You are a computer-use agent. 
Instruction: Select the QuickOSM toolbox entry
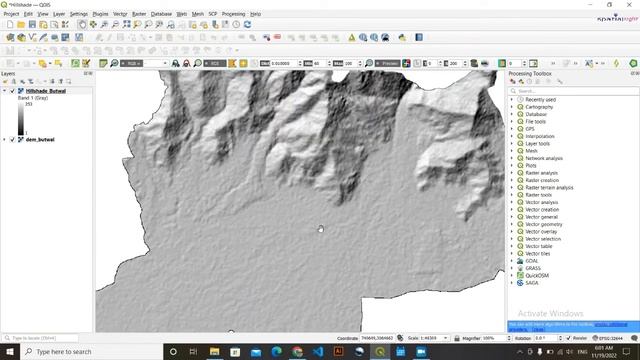pos(537,276)
